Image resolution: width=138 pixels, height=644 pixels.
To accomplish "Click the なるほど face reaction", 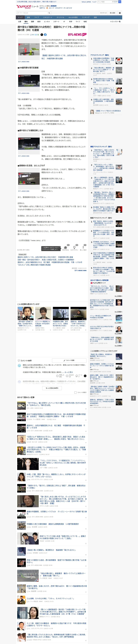I will point(67,376).
